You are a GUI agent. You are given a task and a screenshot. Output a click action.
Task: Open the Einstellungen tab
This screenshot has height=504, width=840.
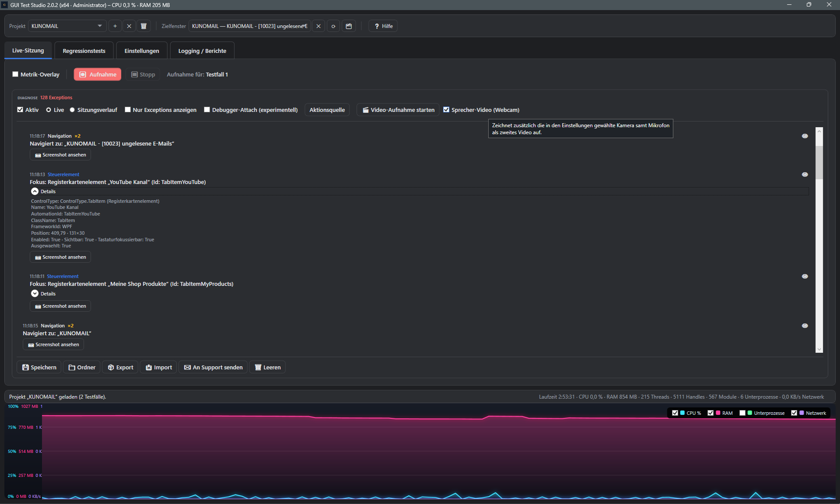[142, 51]
